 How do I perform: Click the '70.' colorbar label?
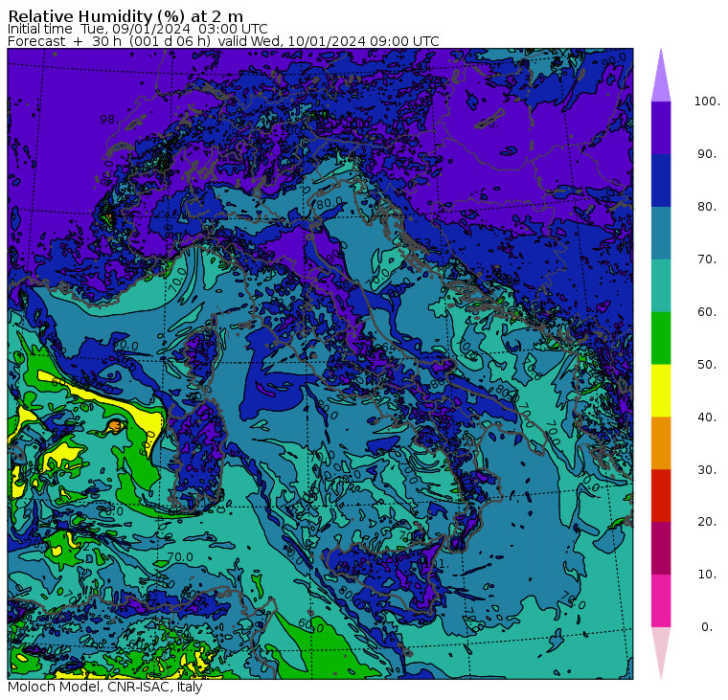tap(707, 259)
